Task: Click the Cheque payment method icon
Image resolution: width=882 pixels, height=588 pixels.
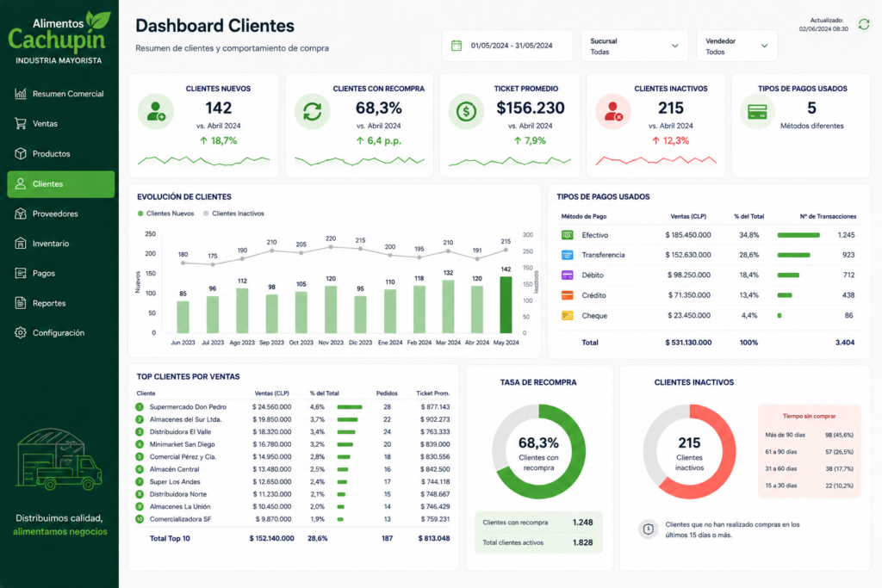Action: (x=567, y=315)
